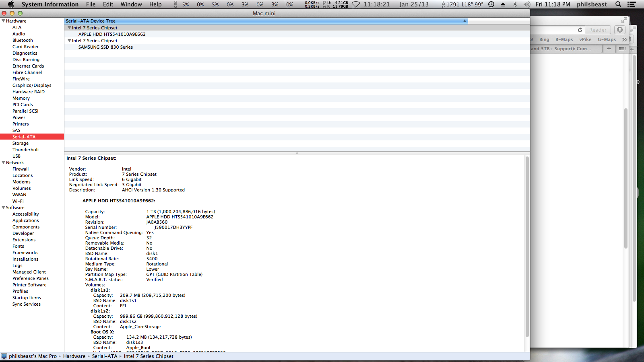
Task: Select Startup Items in the sidebar
Action: (x=27, y=298)
